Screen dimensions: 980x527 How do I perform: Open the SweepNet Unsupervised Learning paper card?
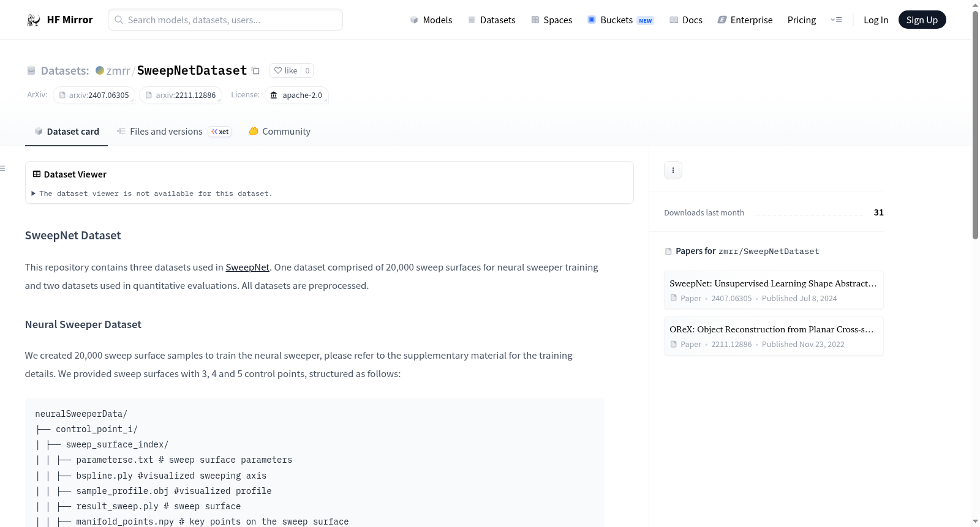coord(774,290)
